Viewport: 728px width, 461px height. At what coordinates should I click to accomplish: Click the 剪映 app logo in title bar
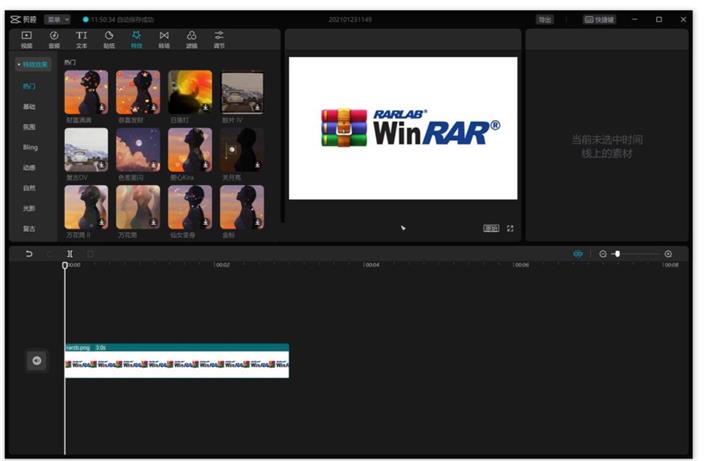point(23,19)
